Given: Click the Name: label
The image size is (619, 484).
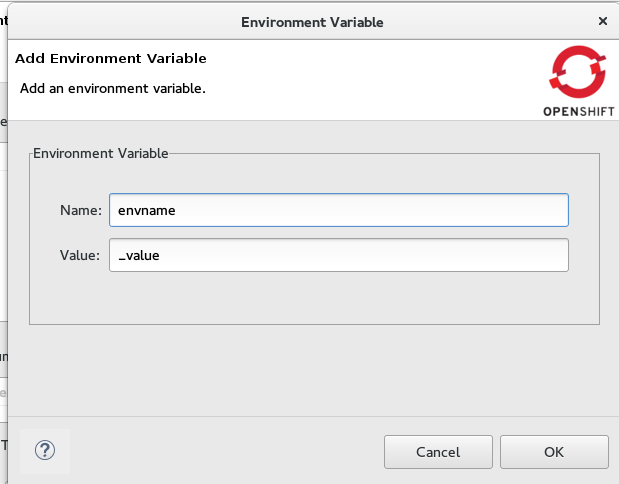Looking at the screenshot, I should (x=80, y=210).
